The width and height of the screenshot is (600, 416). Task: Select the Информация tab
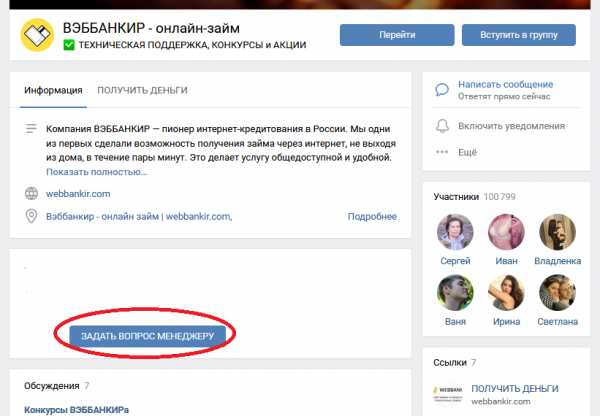tap(53, 90)
